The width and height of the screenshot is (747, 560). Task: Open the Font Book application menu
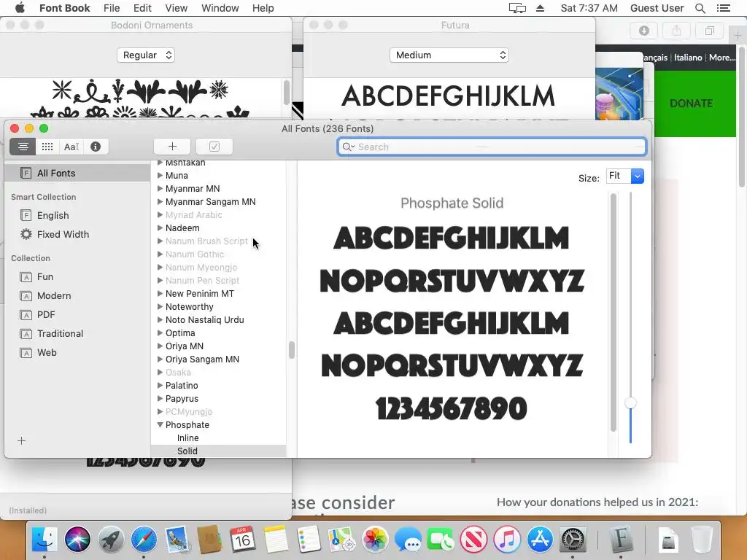(64, 8)
